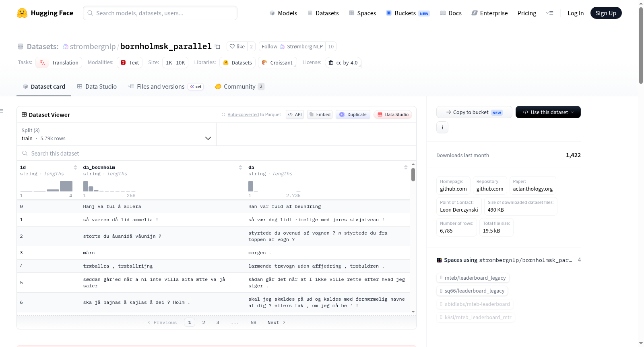Screen dimensions: 644x347
Task: Click Copy to bucket button
Action: click(x=474, y=112)
